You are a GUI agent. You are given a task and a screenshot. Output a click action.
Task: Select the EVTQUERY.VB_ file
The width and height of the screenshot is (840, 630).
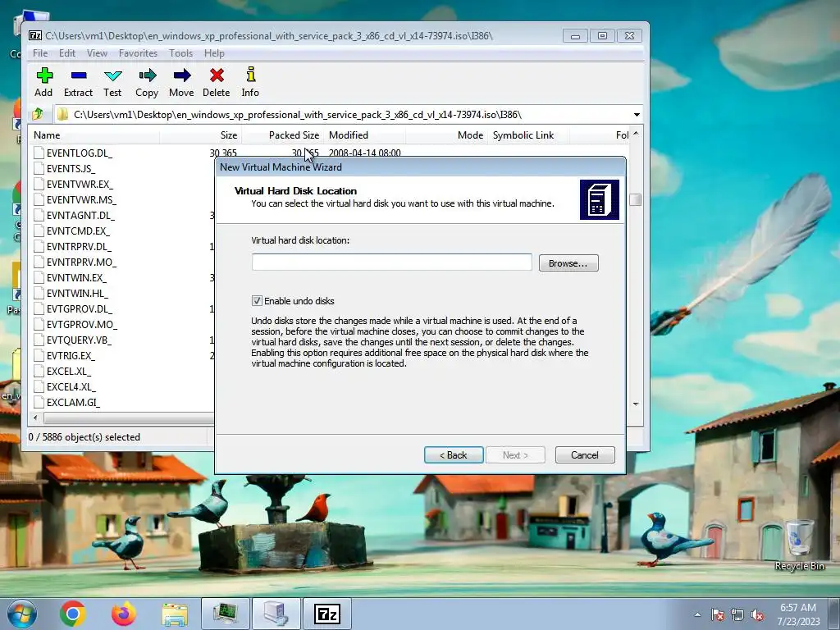(x=79, y=339)
